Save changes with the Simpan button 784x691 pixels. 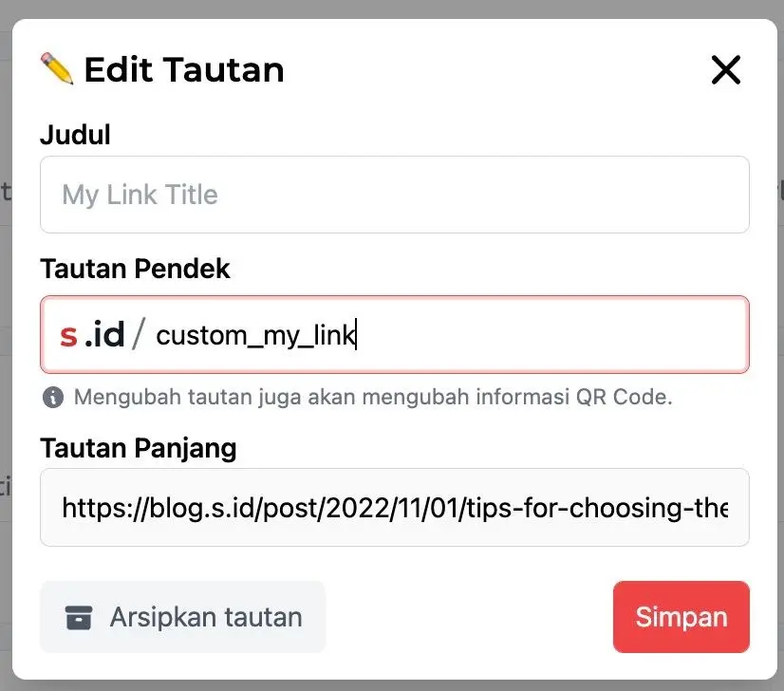[x=681, y=617]
